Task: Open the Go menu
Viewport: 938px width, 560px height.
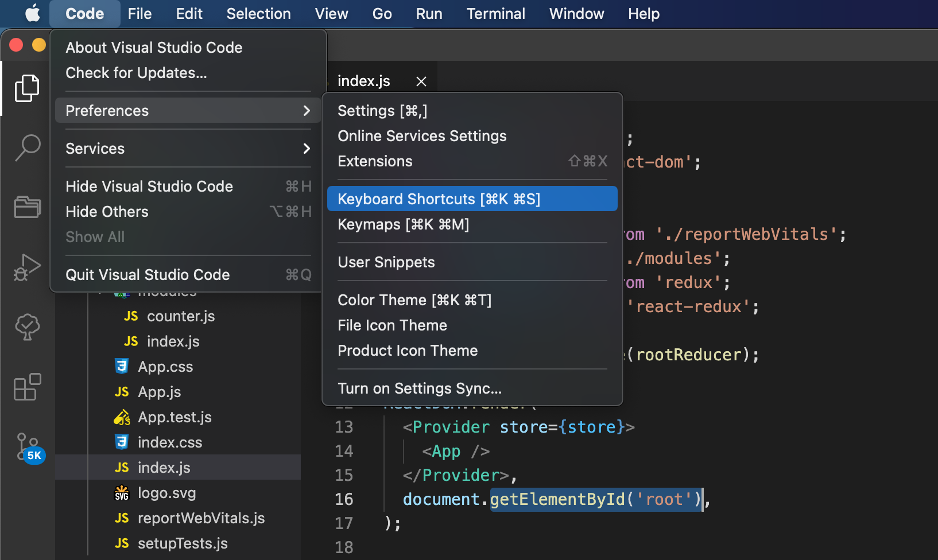Action: click(382, 14)
